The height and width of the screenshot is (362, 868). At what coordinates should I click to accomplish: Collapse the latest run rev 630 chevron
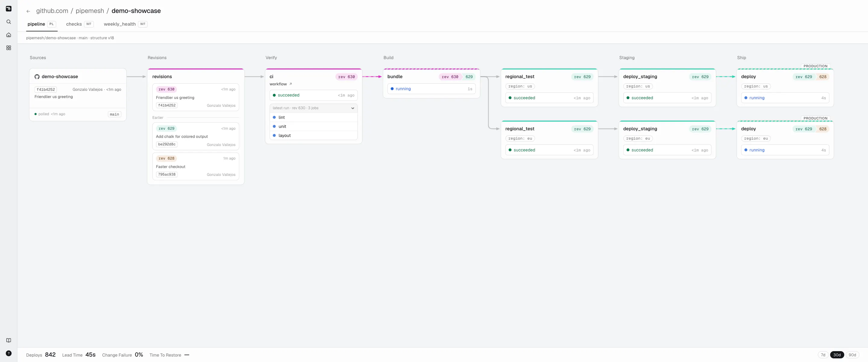[352, 108]
